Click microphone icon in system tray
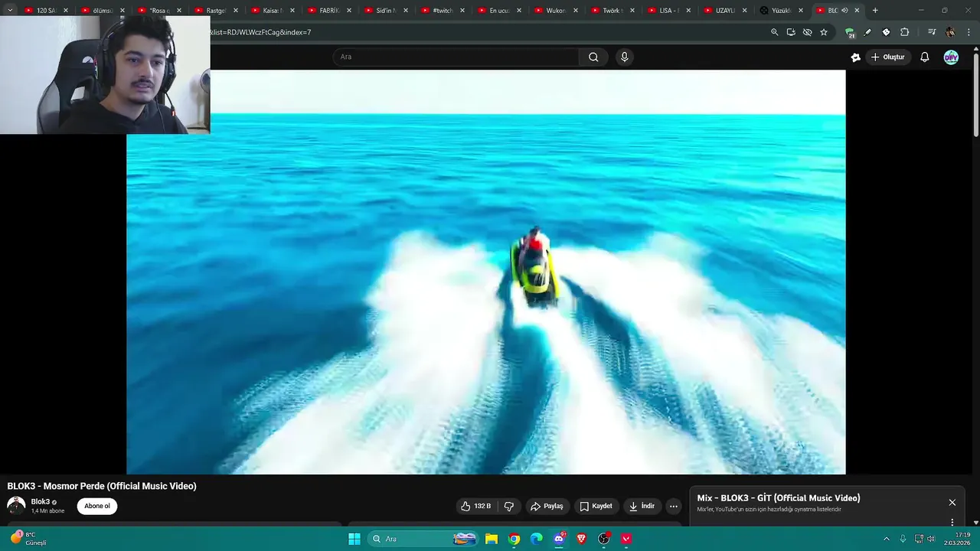 (903, 539)
